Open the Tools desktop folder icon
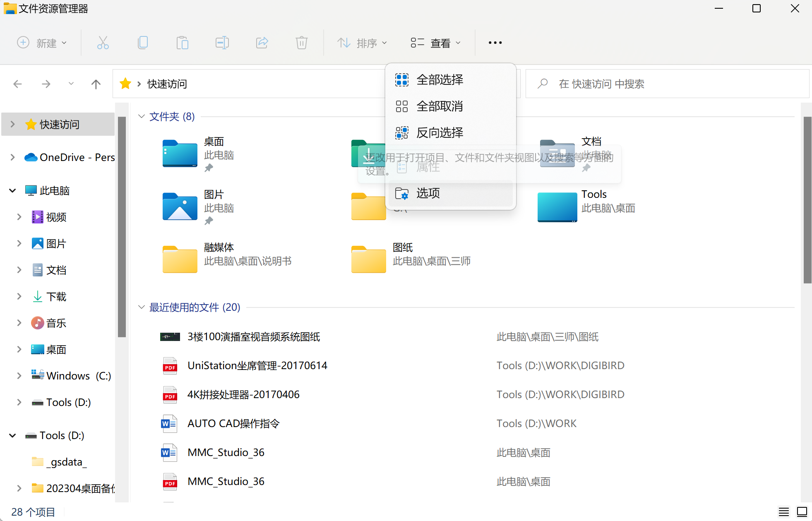The width and height of the screenshot is (812, 521). point(557,207)
